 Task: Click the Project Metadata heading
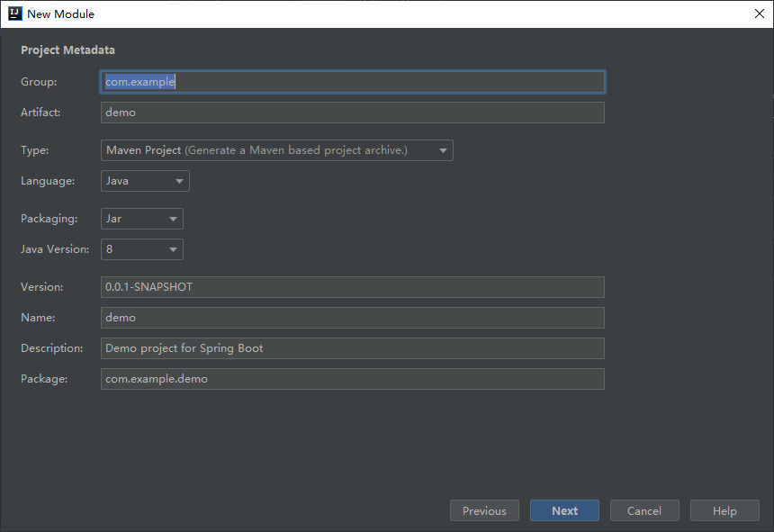[x=67, y=50]
